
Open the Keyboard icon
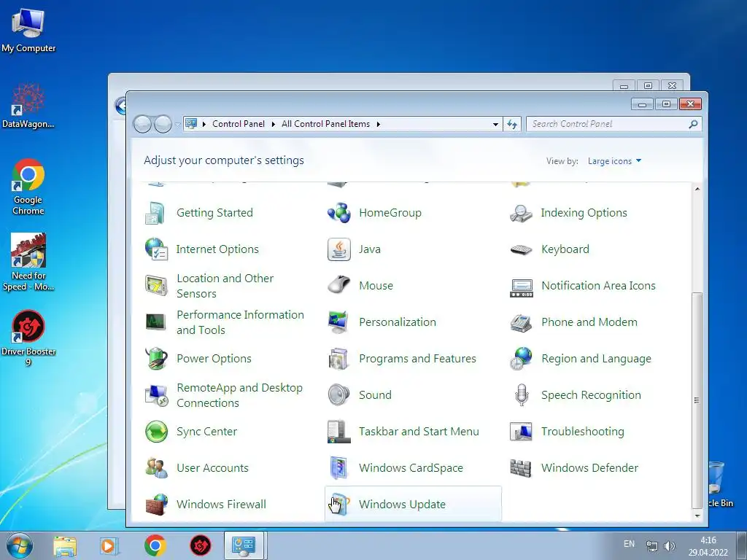pyautogui.click(x=521, y=249)
